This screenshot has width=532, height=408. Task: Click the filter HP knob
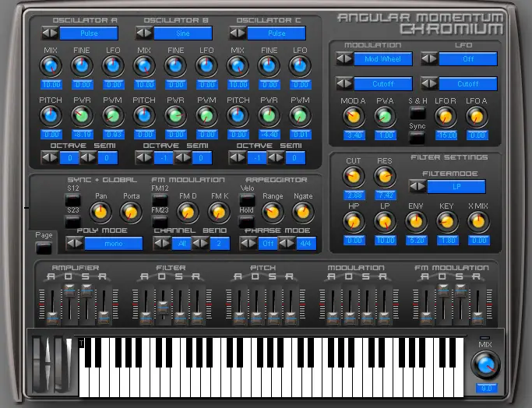point(354,222)
